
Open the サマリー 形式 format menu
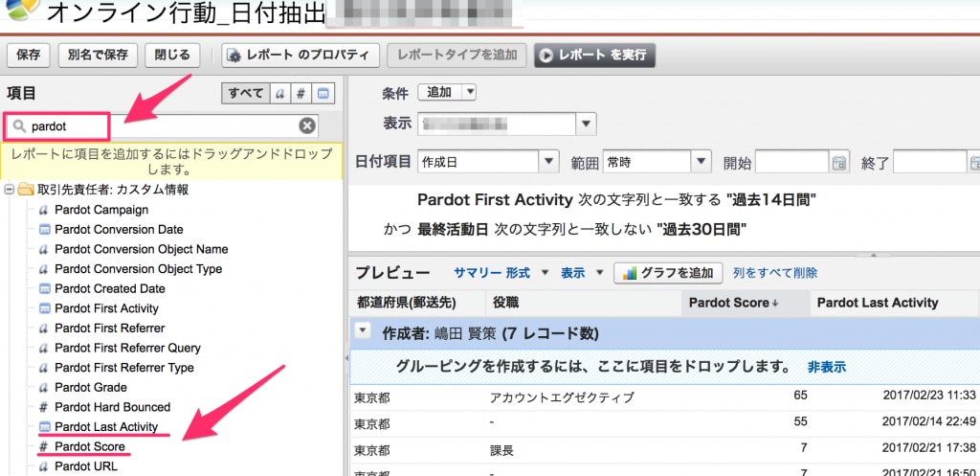click(x=501, y=273)
